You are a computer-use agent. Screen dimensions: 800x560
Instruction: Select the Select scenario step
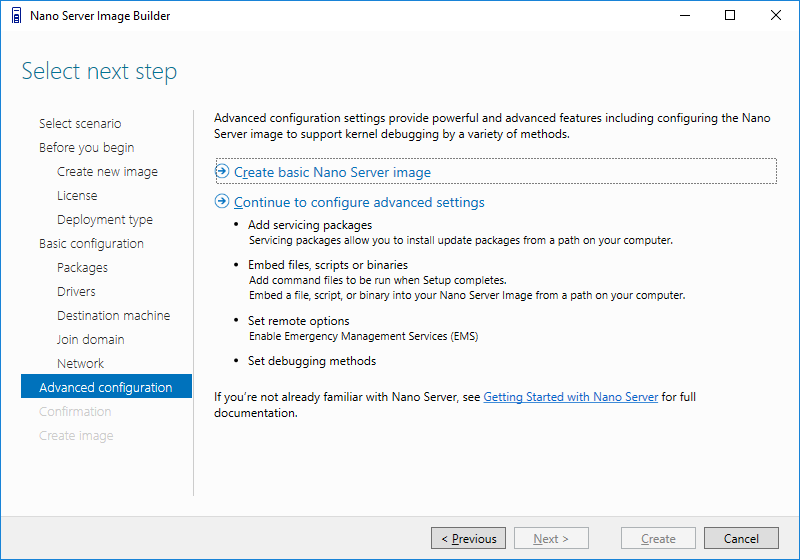pos(80,123)
